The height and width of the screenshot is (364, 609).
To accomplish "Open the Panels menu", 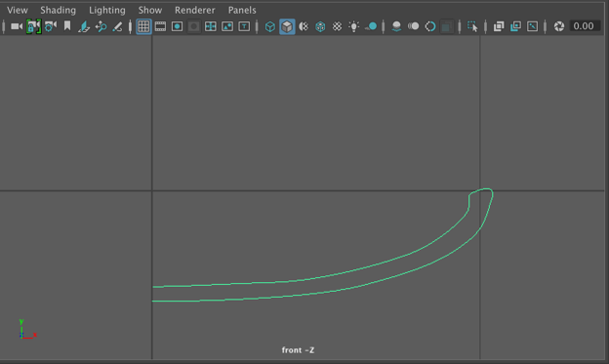I will (x=242, y=10).
